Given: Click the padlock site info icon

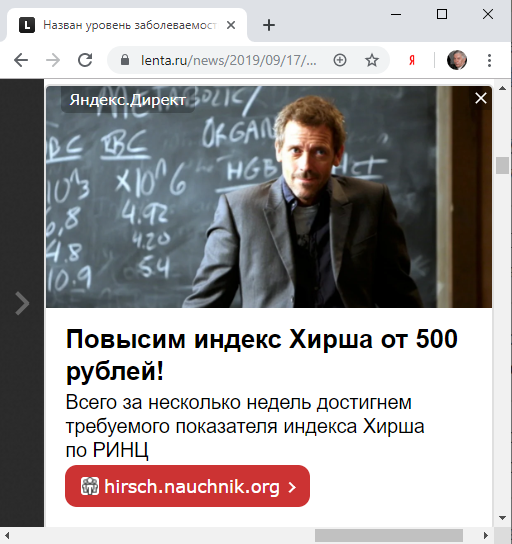Looking at the screenshot, I should click(x=125, y=60).
